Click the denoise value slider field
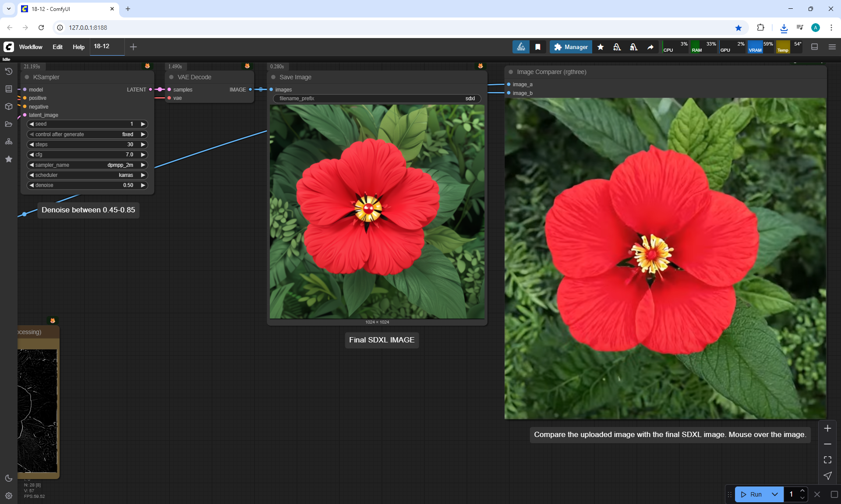The height and width of the screenshot is (504, 841). (x=87, y=185)
